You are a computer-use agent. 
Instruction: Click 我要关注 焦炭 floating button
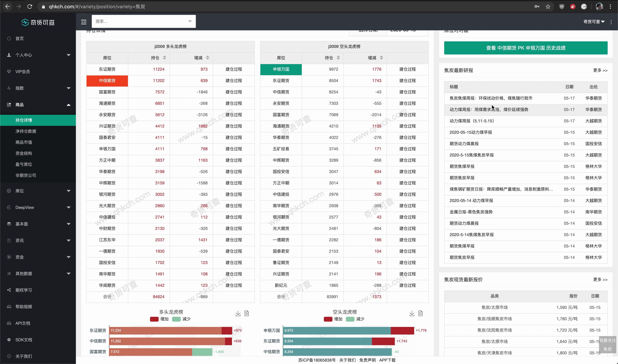pos(607,345)
